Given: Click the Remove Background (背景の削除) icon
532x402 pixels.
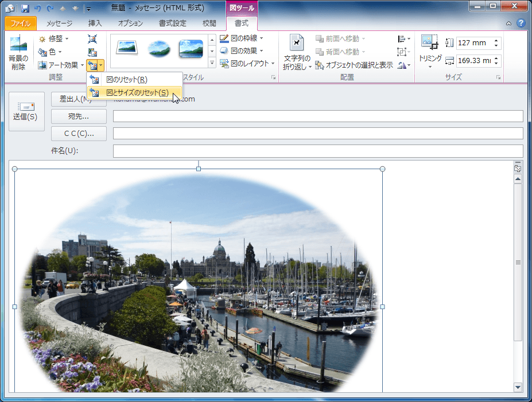Looking at the screenshot, I should [x=18, y=53].
